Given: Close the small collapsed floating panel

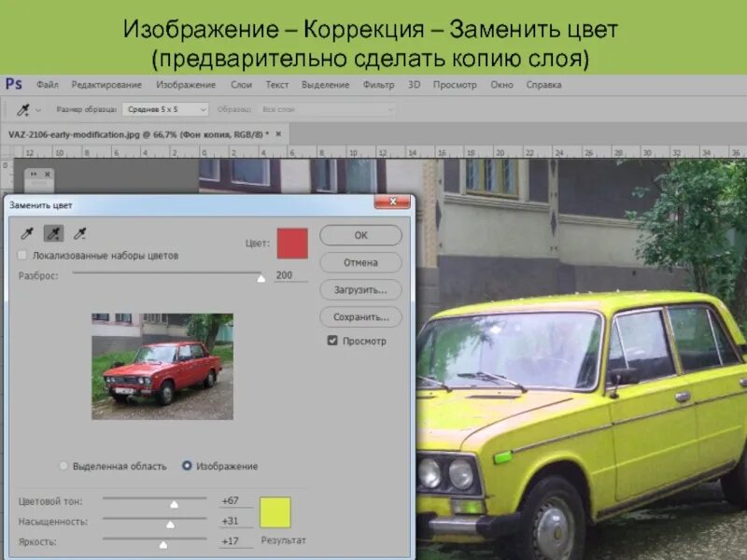Looking at the screenshot, I should [47, 175].
